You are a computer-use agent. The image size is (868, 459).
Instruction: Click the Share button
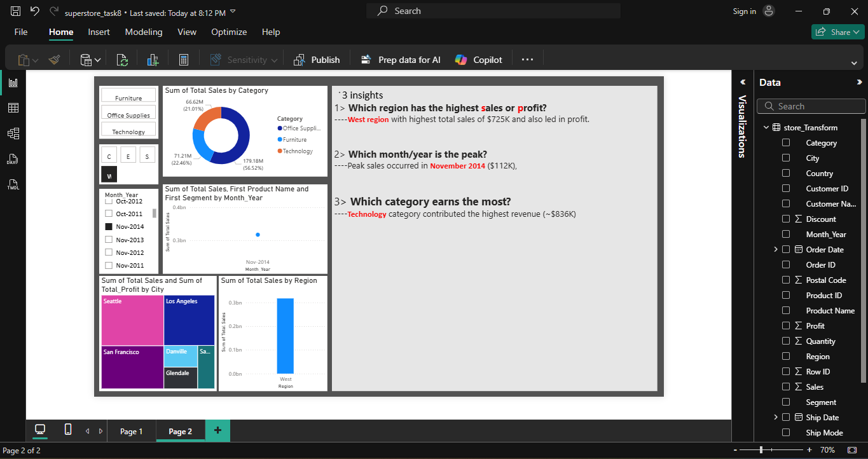tap(837, 32)
